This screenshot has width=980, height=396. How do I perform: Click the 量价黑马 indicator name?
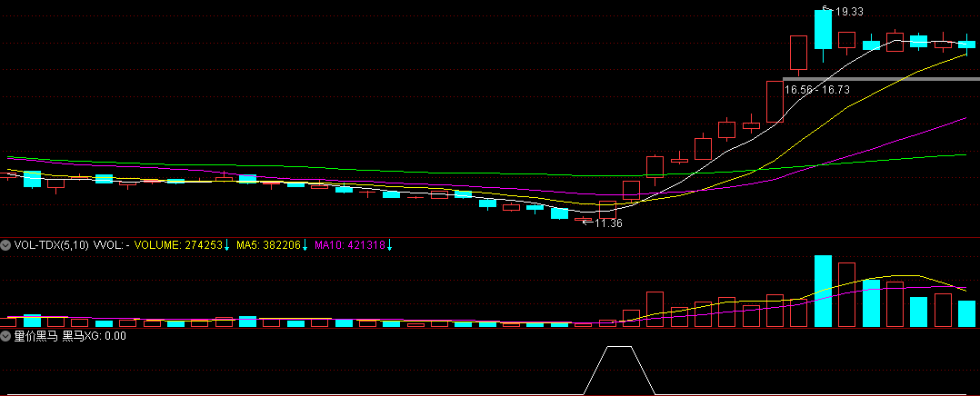pyautogui.click(x=35, y=336)
